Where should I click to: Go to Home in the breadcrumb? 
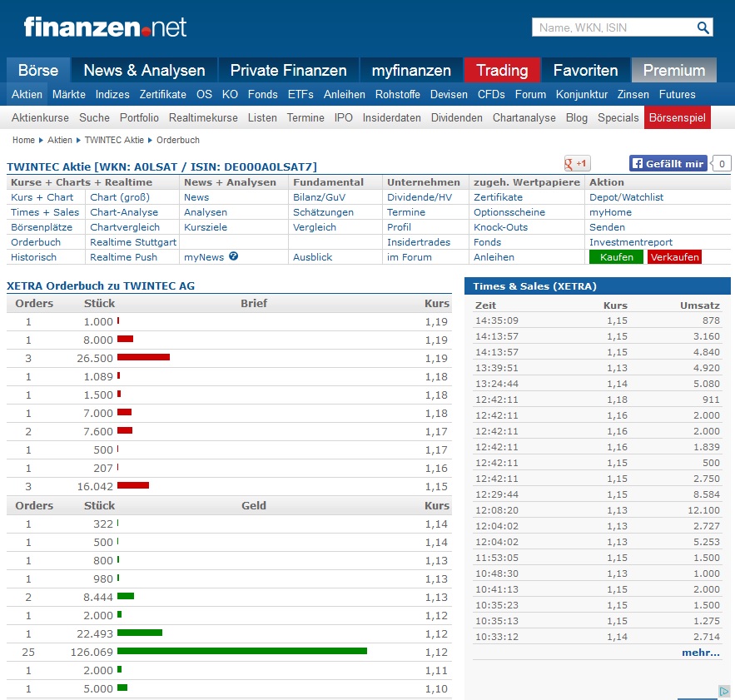tap(23, 141)
